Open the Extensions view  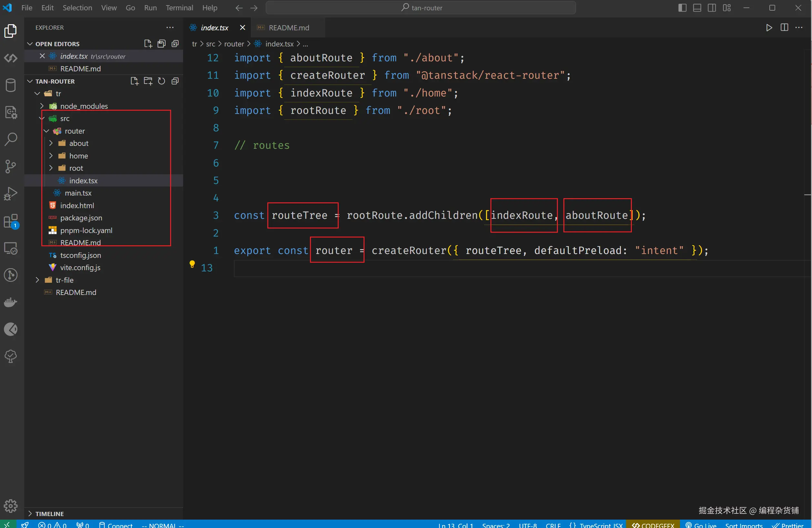(11, 221)
